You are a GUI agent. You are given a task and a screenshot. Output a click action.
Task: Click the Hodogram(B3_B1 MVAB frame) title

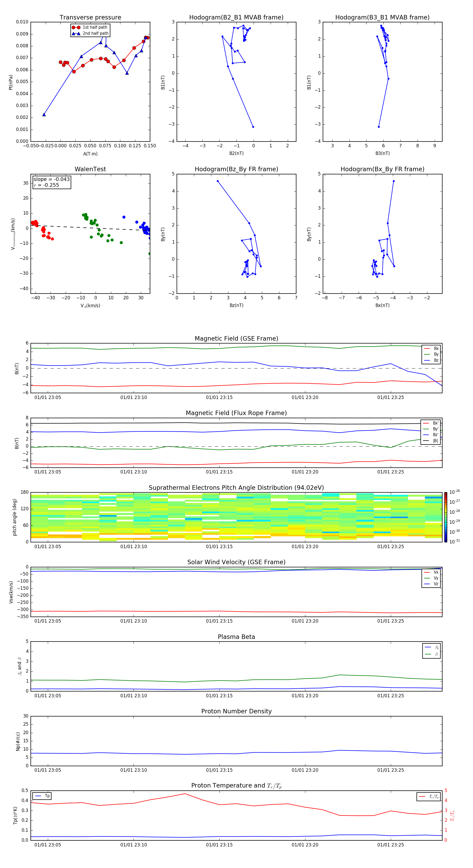coord(382,18)
